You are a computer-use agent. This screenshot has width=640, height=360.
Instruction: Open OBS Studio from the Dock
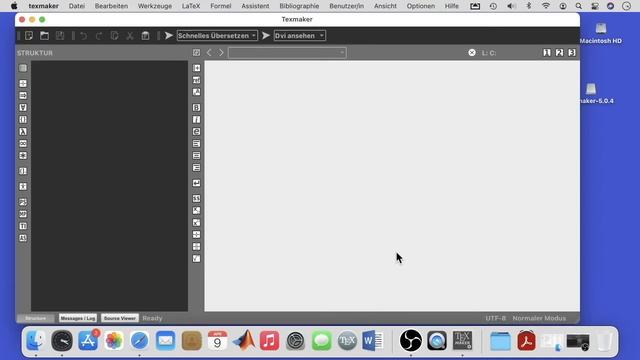(x=411, y=340)
